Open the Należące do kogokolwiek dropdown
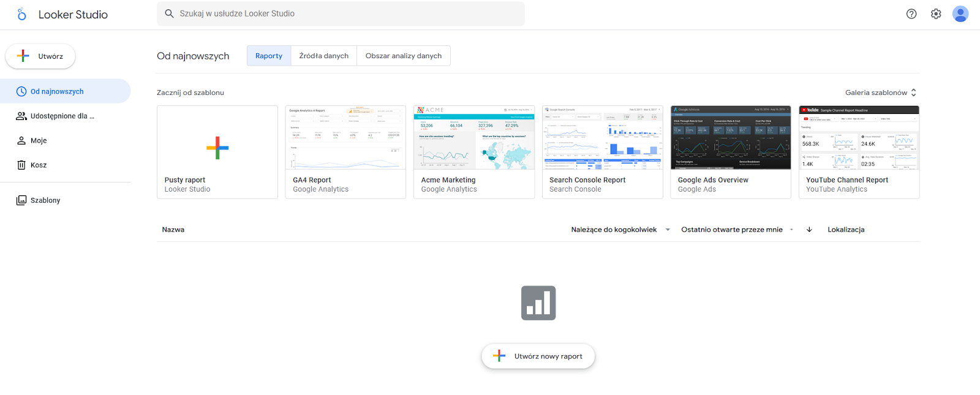Screen dimensions: 980x395 click(x=620, y=230)
